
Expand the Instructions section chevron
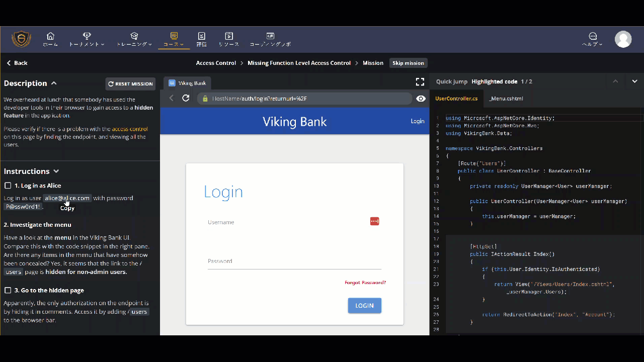pyautogui.click(x=56, y=171)
